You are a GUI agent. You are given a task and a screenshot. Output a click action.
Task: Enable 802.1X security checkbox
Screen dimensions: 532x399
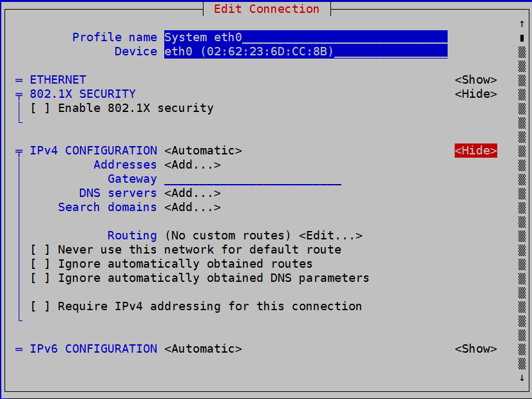[40, 107]
